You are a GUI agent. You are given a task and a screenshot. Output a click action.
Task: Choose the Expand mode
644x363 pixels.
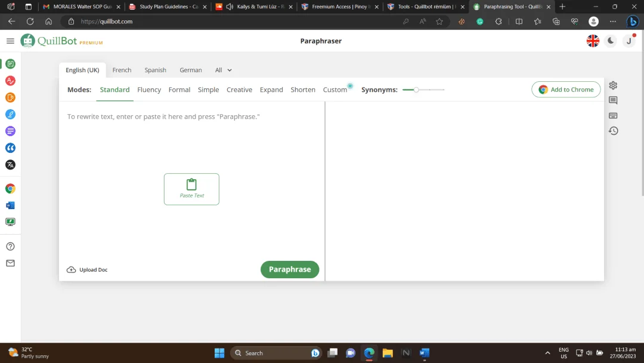coord(271,90)
